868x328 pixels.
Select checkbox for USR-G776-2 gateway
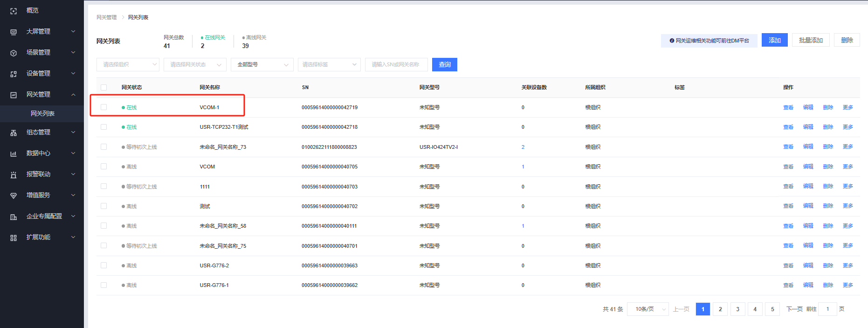[103, 265]
